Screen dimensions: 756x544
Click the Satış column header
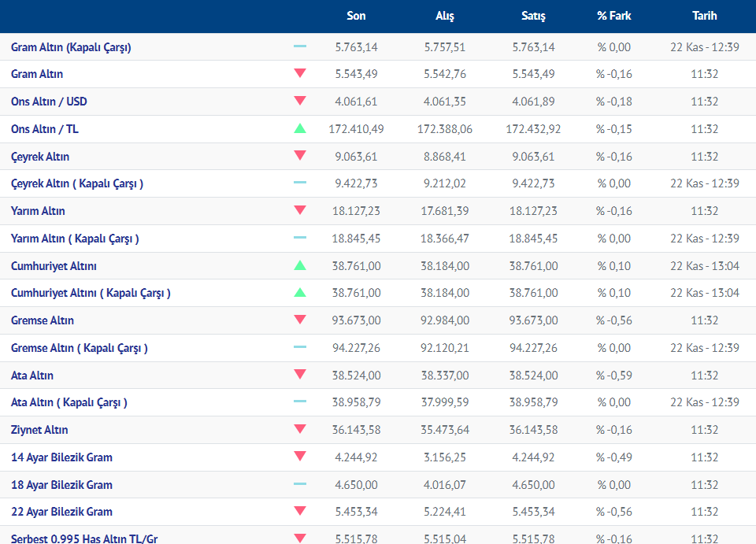point(533,16)
